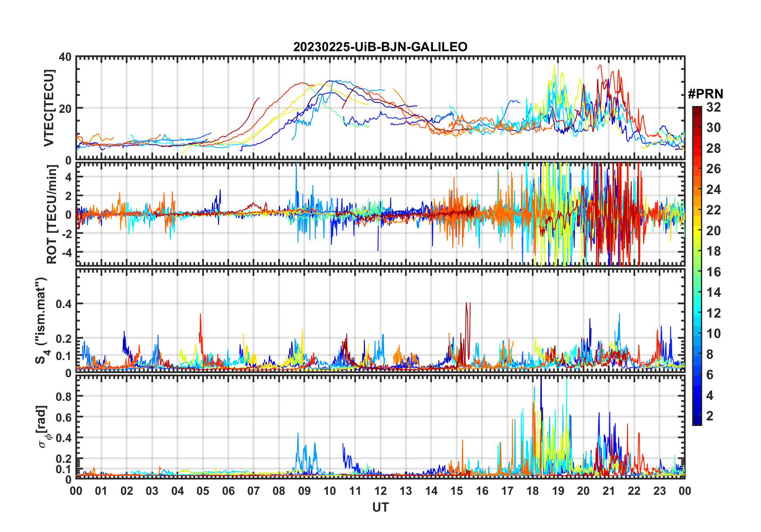761x532 pixels.
Task: Click the S4 axis label
Action: 42,320
